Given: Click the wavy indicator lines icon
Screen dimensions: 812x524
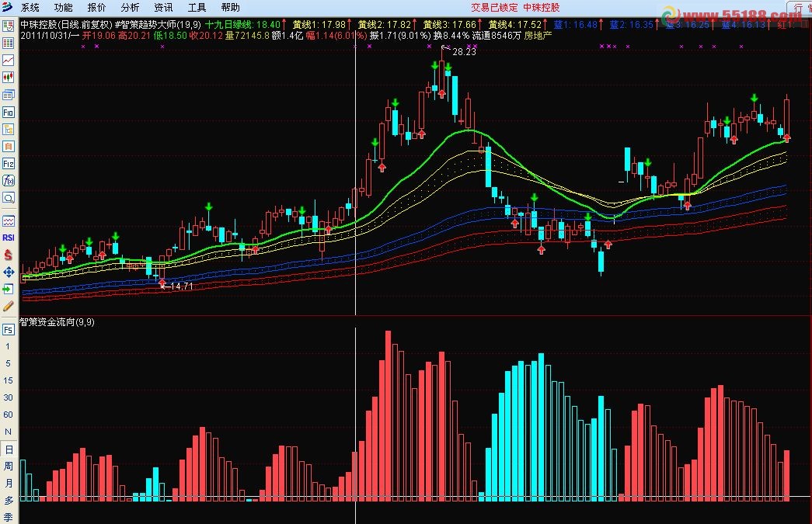Looking at the screenshot, I should (x=9, y=221).
